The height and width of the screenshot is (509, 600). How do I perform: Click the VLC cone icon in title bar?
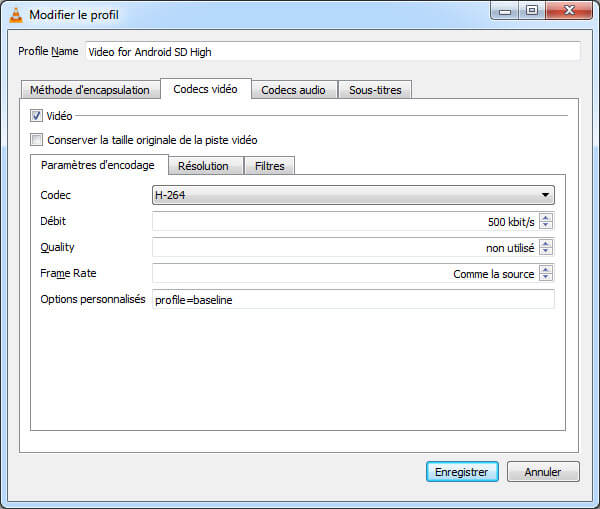(15, 14)
